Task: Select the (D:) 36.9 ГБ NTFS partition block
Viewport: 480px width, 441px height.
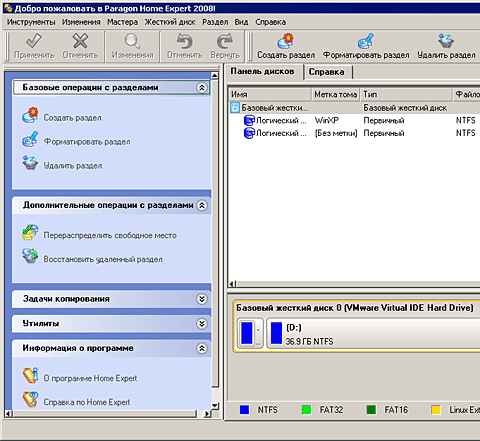Action: click(373, 334)
